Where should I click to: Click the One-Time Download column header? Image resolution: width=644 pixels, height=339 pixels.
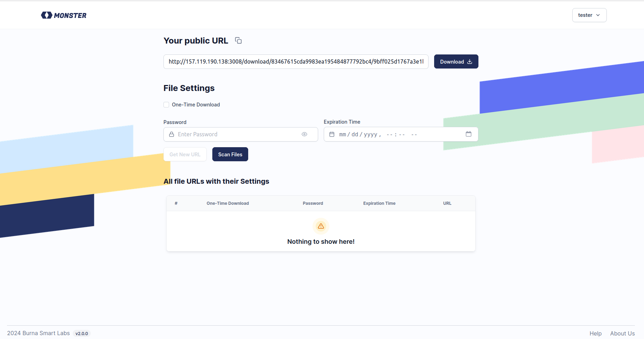coord(228,203)
